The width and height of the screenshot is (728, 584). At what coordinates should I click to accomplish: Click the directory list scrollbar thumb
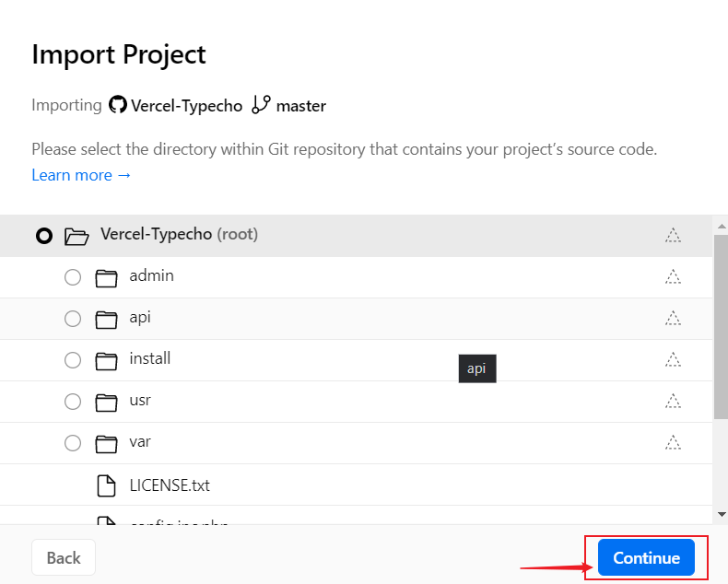[x=721, y=322]
